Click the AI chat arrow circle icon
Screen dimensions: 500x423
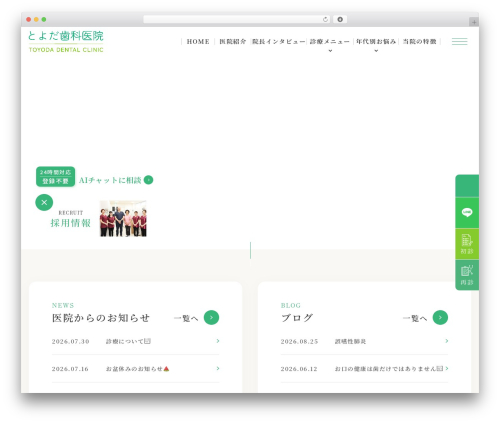(x=148, y=180)
